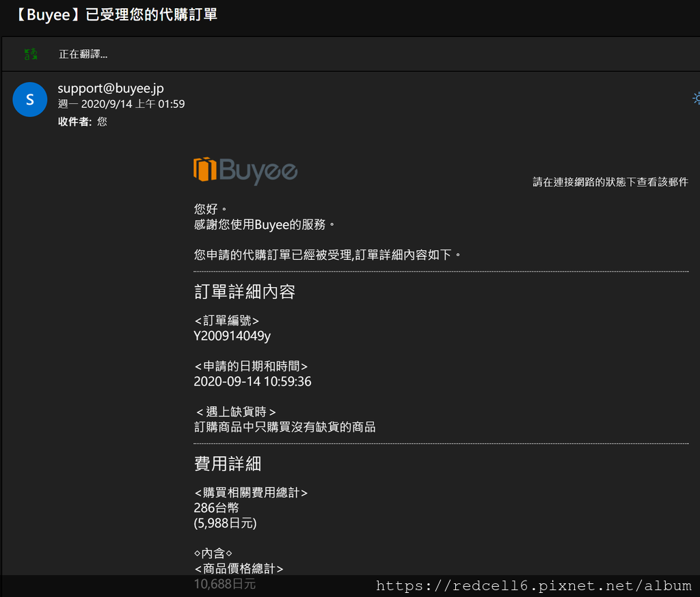Click the order number Y200914049y
Viewport: 700px width, 597px height.
point(232,336)
